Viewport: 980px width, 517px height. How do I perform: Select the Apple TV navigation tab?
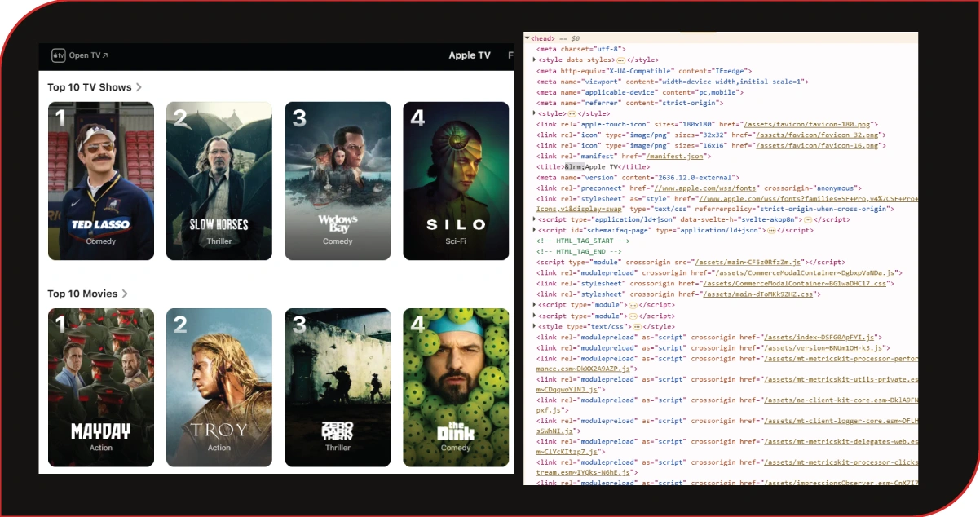[470, 55]
